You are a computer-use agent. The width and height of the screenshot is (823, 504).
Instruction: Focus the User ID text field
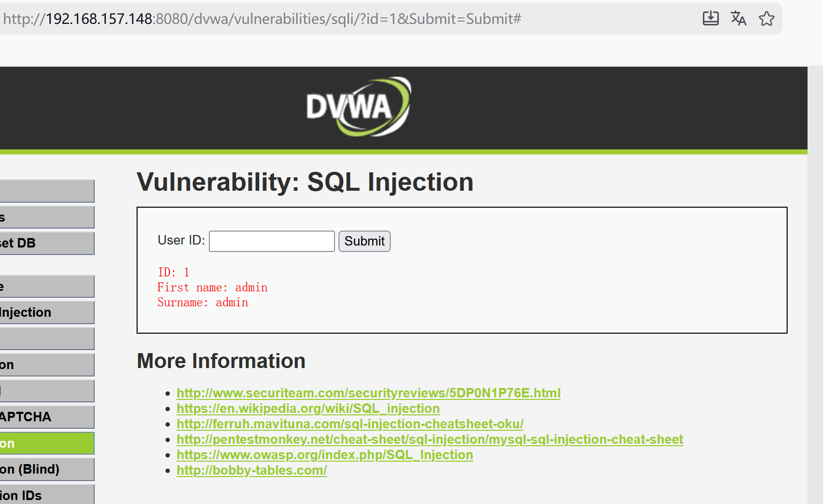pyautogui.click(x=272, y=241)
